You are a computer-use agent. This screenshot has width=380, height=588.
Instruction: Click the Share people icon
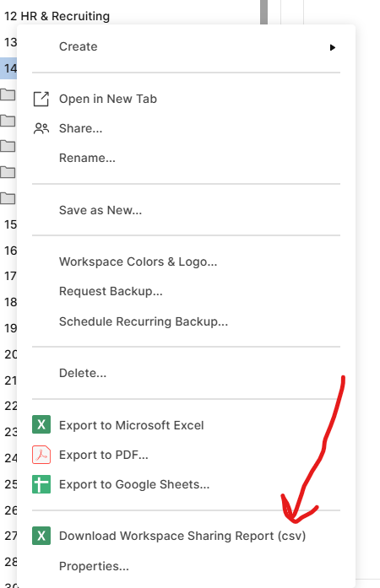coord(41,128)
